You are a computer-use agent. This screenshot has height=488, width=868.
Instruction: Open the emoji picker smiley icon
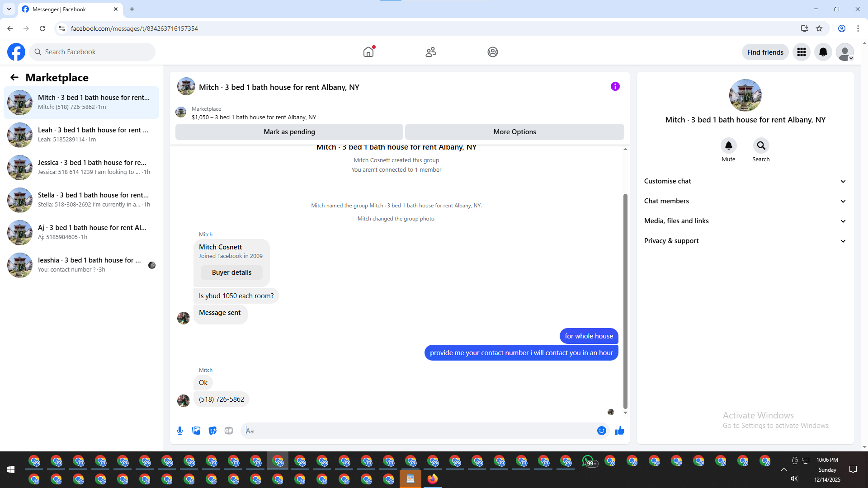coord(601,431)
